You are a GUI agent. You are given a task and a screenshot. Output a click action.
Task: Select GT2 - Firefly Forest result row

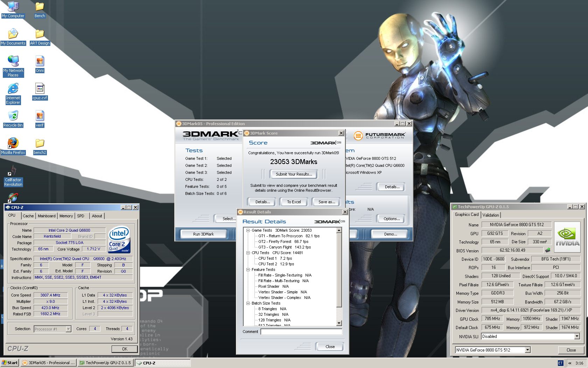click(283, 241)
